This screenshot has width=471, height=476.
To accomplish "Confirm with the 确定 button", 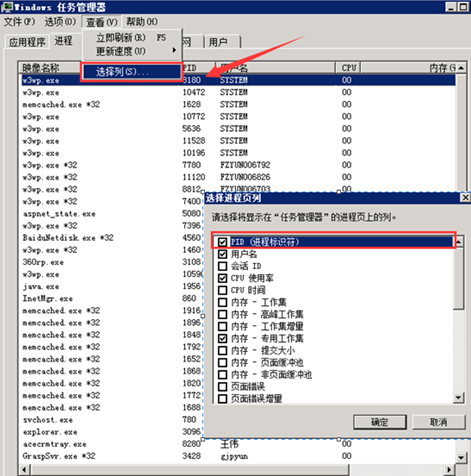I will [380, 422].
